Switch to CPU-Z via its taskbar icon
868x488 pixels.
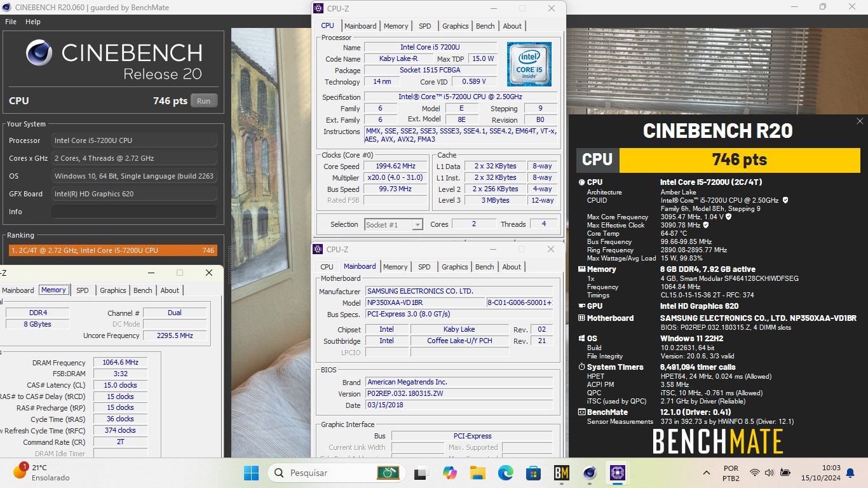pos(618,473)
